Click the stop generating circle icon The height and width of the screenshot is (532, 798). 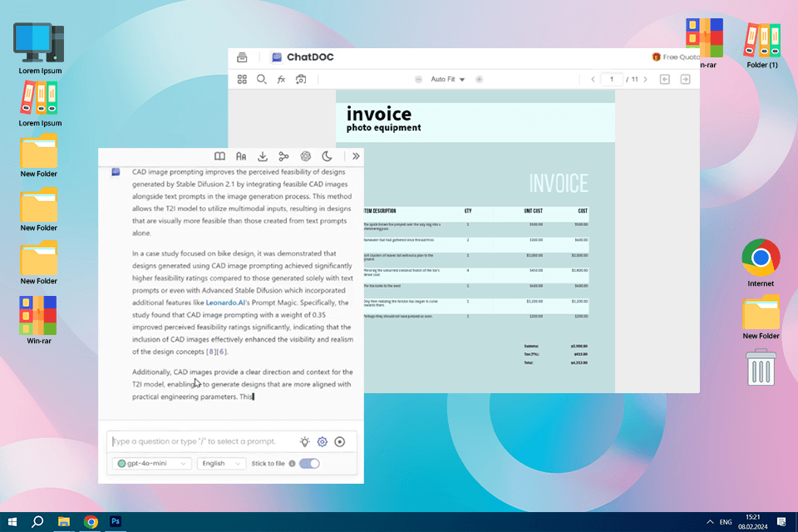[x=339, y=442]
